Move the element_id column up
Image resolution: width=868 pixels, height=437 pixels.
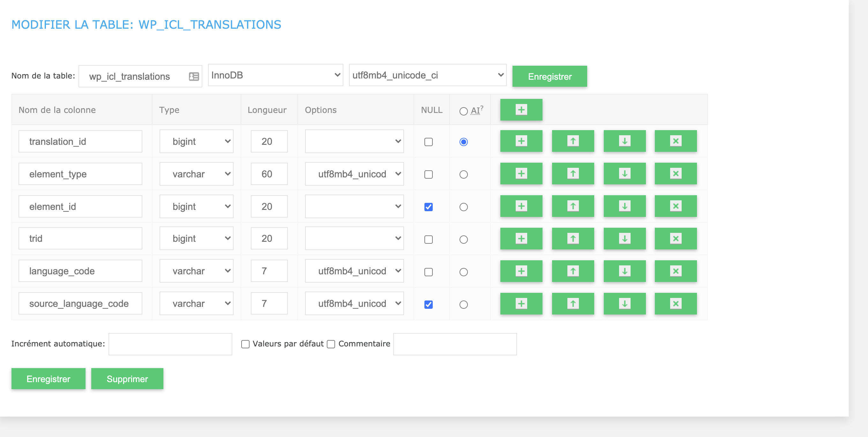[573, 206]
